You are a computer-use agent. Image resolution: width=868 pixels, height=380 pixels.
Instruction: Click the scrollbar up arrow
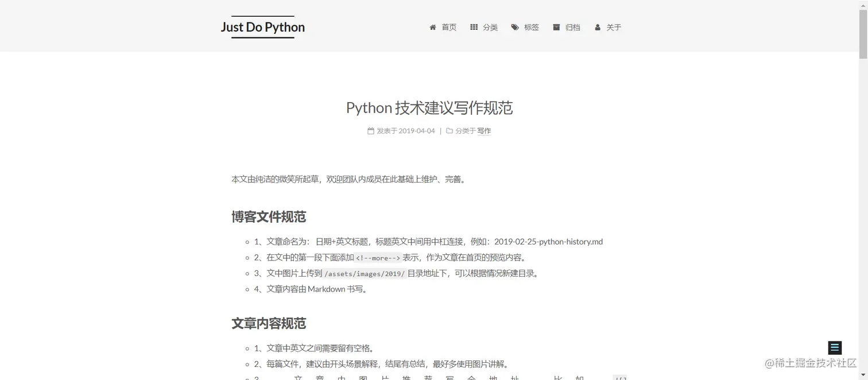pyautogui.click(x=863, y=5)
